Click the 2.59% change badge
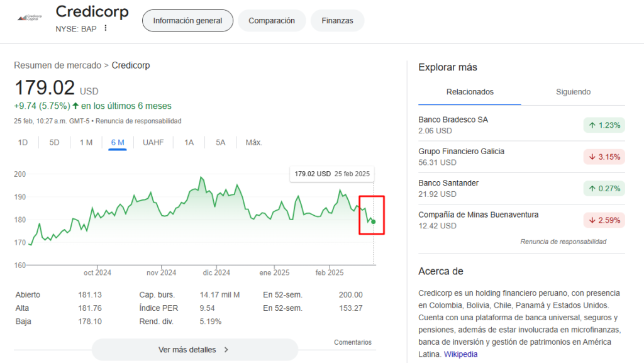This screenshot has height=363, width=644. point(604,220)
